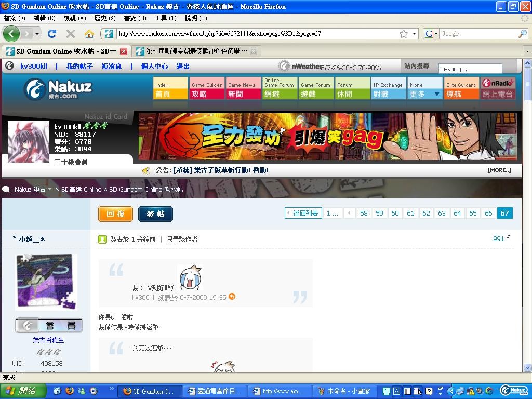This screenshot has height=399, width=532.
Task: Click the [MORE..] announcements link
Action: [499, 170]
